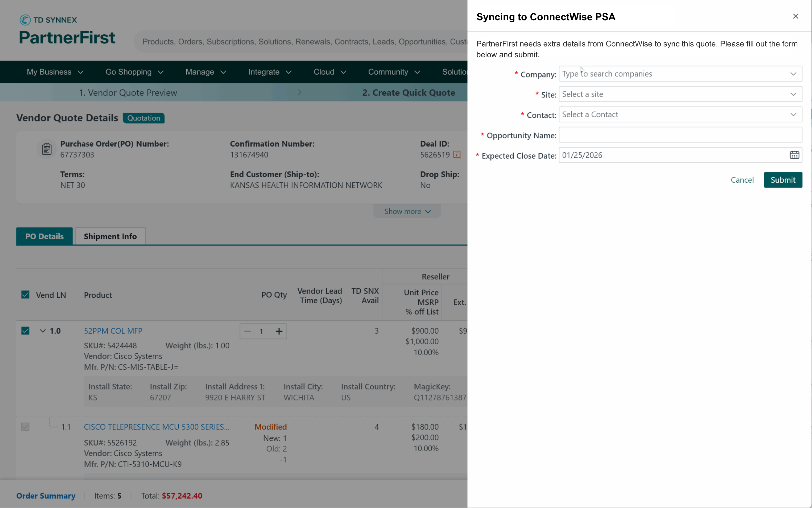This screenshot has width=812, height=508.
Task: Click the SKU# 5424448 text
Action: click(110, 345)
